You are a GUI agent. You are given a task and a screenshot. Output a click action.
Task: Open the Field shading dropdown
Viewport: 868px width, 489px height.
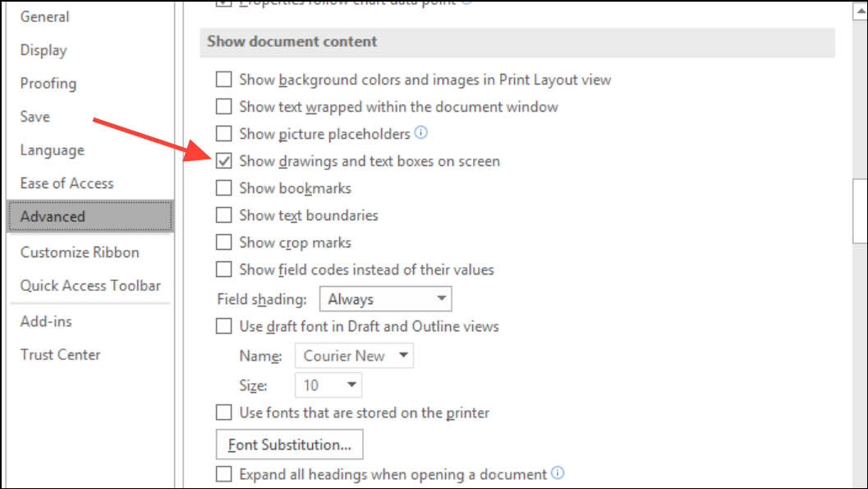[385, 299]
